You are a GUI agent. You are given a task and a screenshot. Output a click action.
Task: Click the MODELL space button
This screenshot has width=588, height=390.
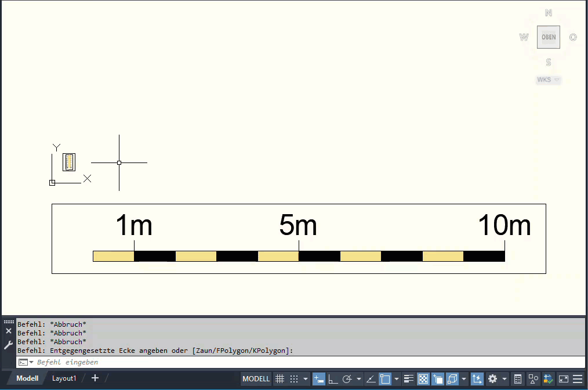(x=256, y=379)
